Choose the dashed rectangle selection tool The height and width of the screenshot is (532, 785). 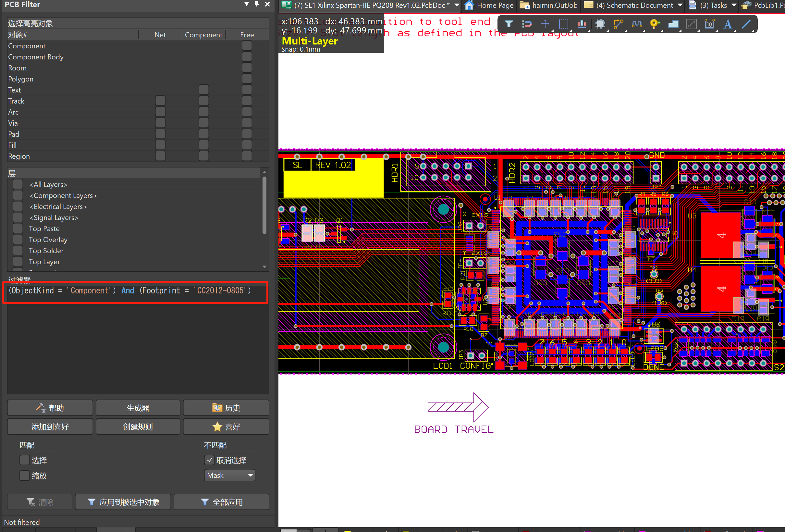pos(563,24)
